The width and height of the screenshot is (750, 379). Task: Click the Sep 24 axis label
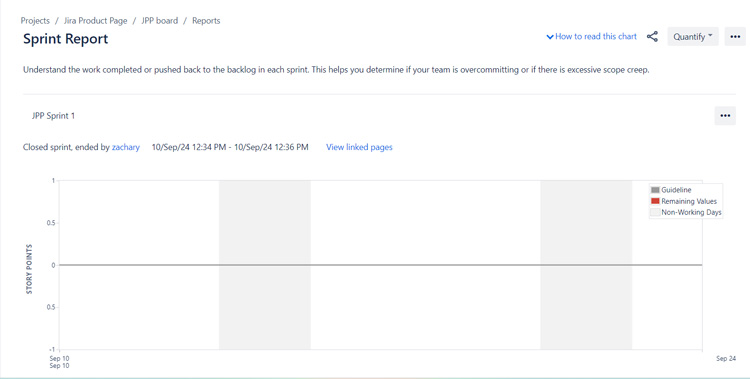(x=726, y=358)
